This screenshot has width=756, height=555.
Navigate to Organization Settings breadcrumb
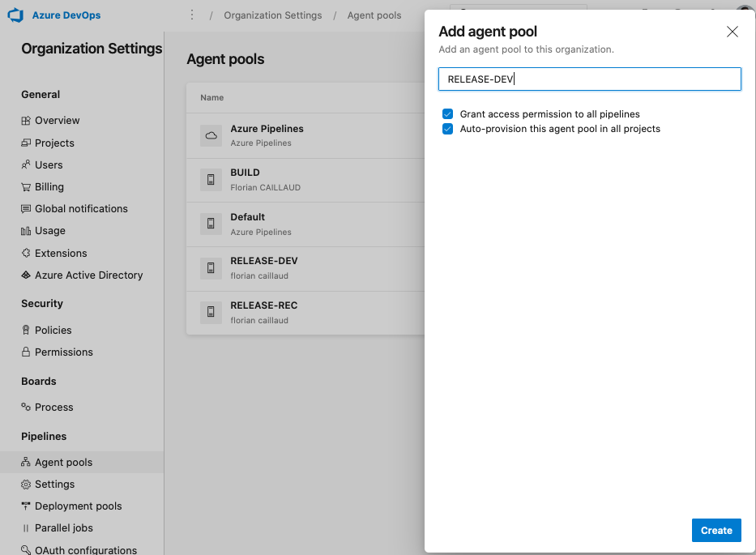273,15
